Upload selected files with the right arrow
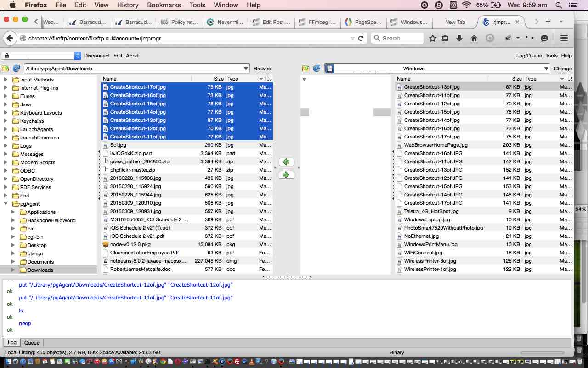Image resolution: width=588 pixels, height=368 pixels. tap(287, 175)
